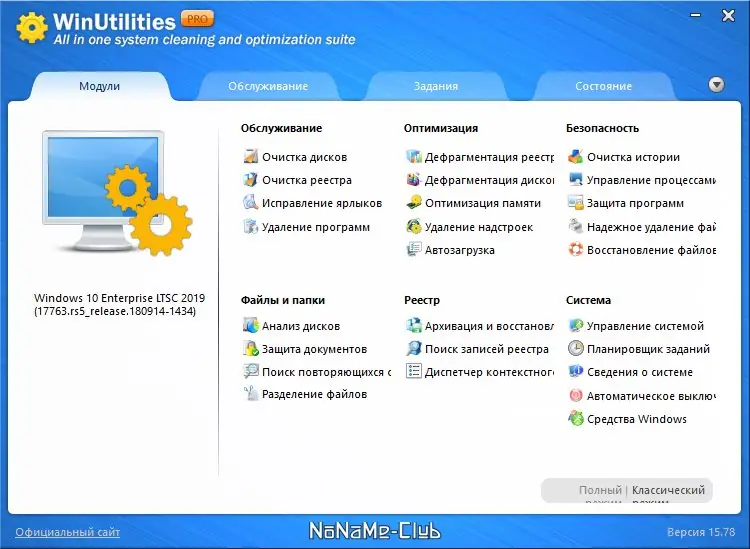Viewport: 750px width, 549px height.
Task: Click the Автоматическое выключение icon
Action: [x=575, y=395]
